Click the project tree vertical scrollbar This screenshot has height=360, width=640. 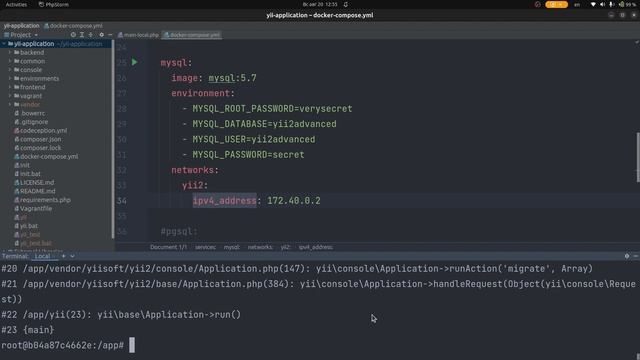tap(112, 139)
